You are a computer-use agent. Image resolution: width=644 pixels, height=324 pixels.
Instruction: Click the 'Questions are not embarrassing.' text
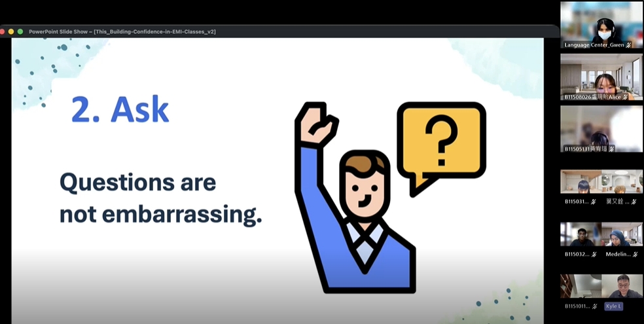coord(160,199)
